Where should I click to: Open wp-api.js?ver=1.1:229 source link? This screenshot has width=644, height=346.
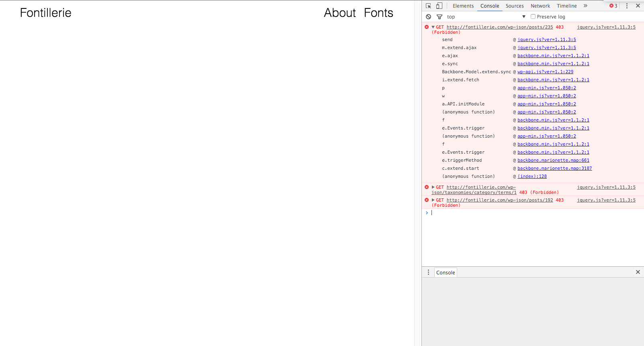click(x=545, y=72)
